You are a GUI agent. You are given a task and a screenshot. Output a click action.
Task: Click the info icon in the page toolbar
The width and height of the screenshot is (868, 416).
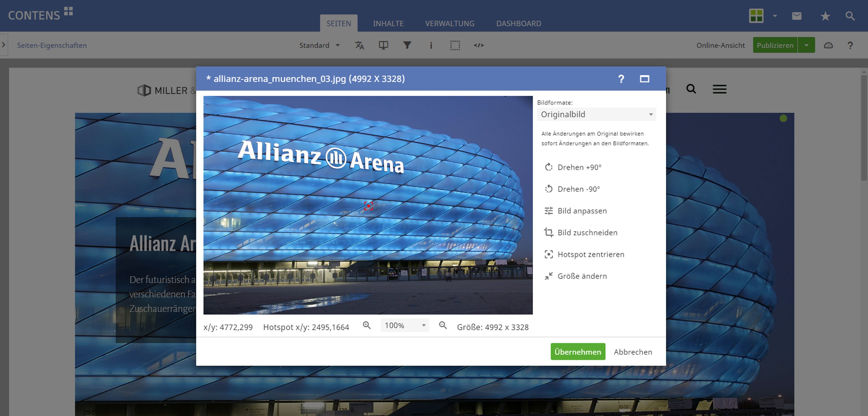click(x=431, y=45)
